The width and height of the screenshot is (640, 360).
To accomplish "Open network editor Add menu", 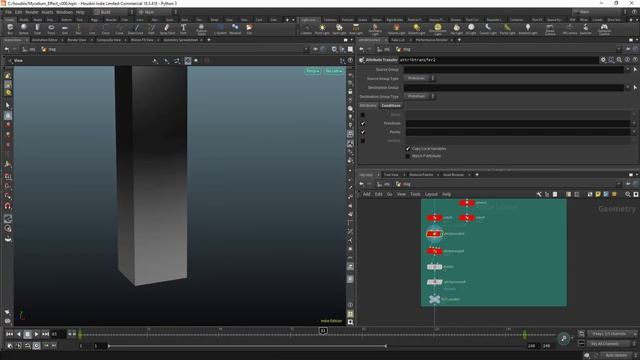I will [367, 194].
